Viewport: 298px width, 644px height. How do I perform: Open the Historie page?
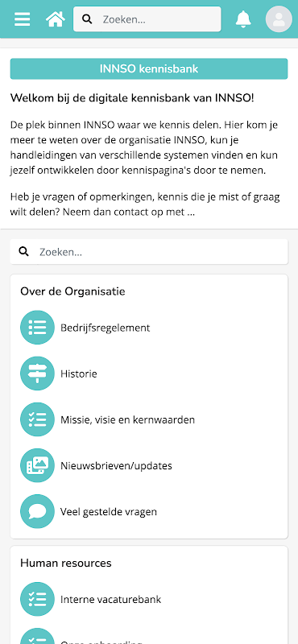point(79,374)
